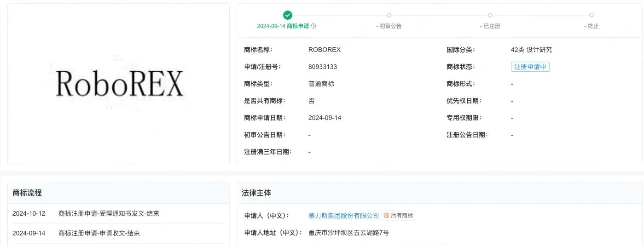Select the 初审公告 progress step circle
The width and height of the screenshot is (644, 246).
point(389,15)
